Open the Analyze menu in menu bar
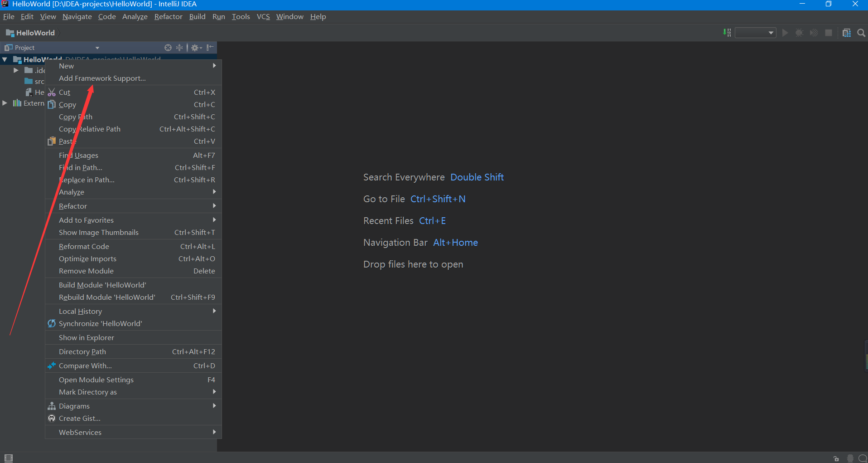This screenshot has height=463, width=868. point(135,16)
